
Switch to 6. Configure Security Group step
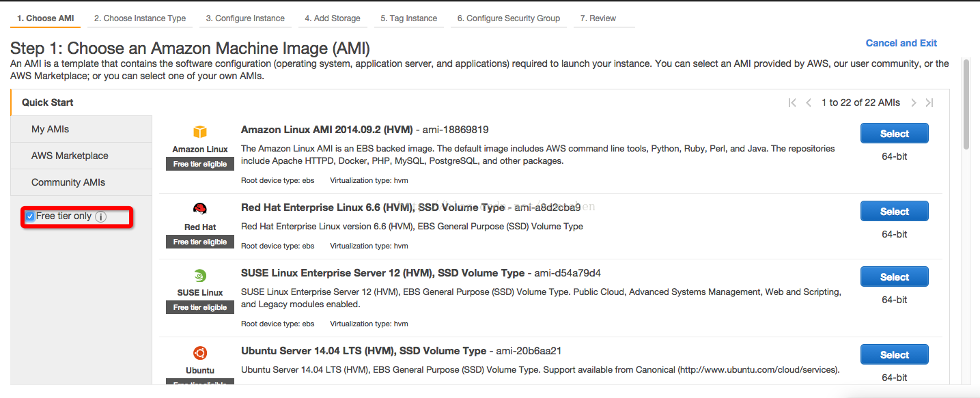(509, 18)
